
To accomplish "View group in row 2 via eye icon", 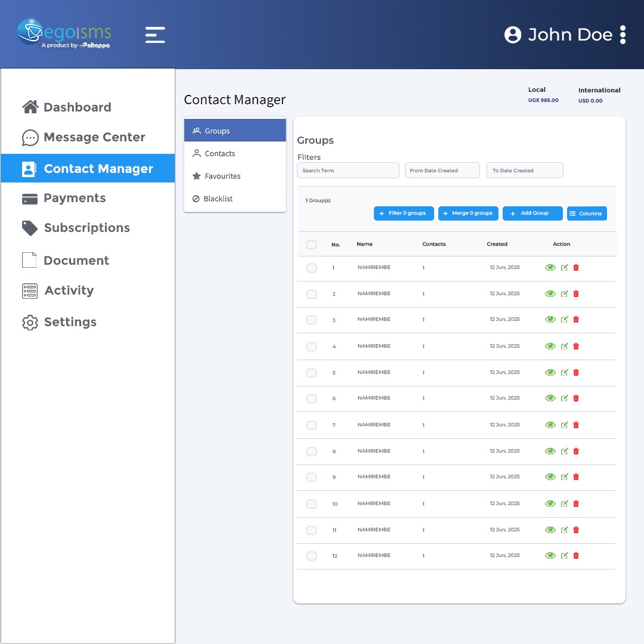I will pos(550,293).
